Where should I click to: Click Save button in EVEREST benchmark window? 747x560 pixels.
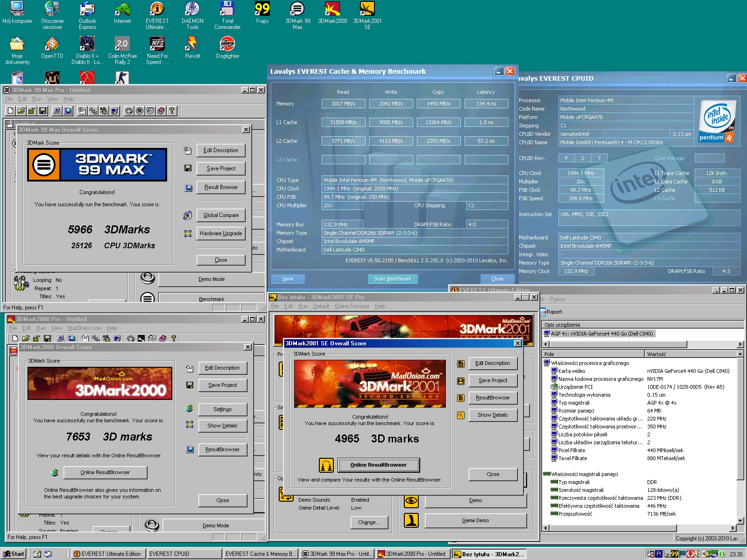coord(288,279)
